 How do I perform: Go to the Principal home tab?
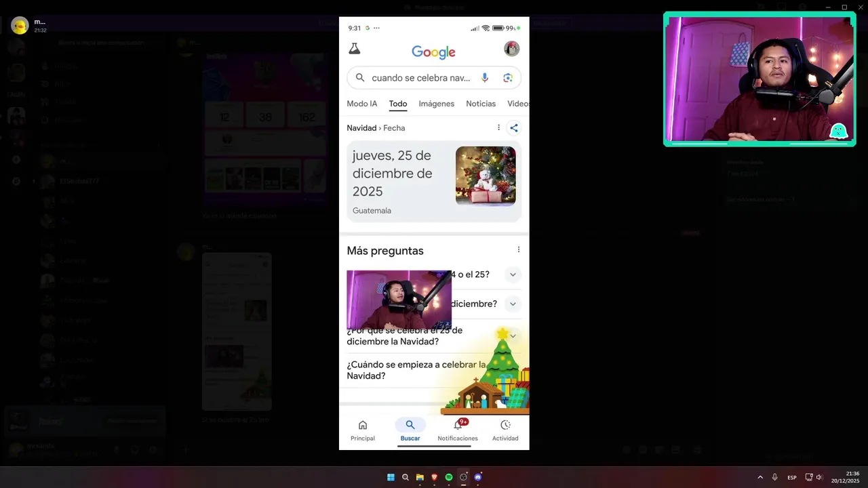363,430
